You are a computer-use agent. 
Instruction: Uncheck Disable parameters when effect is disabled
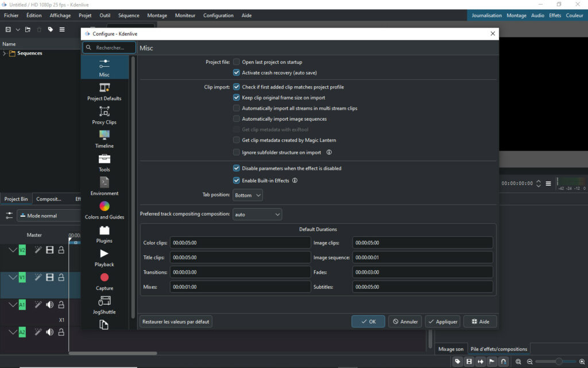tap(236, 168)
